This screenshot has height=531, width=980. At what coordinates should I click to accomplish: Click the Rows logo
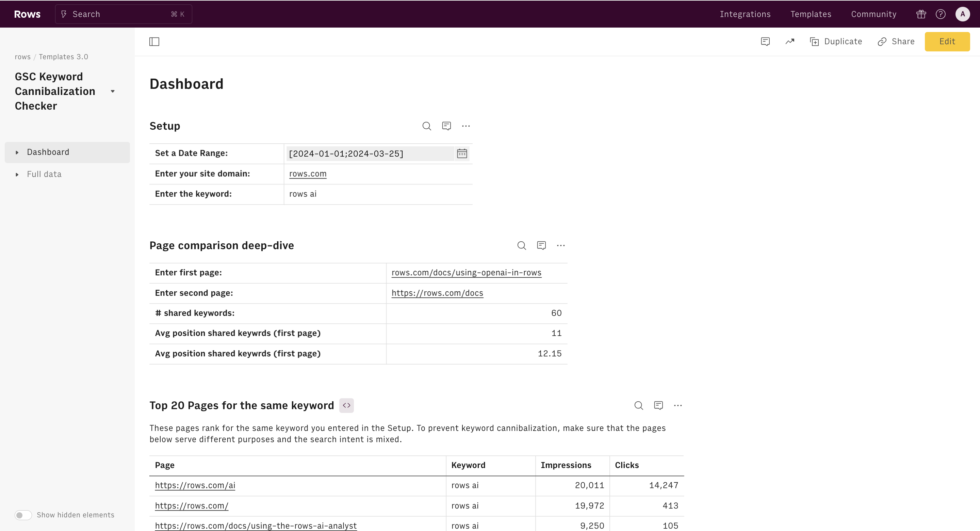pos(27,14)
